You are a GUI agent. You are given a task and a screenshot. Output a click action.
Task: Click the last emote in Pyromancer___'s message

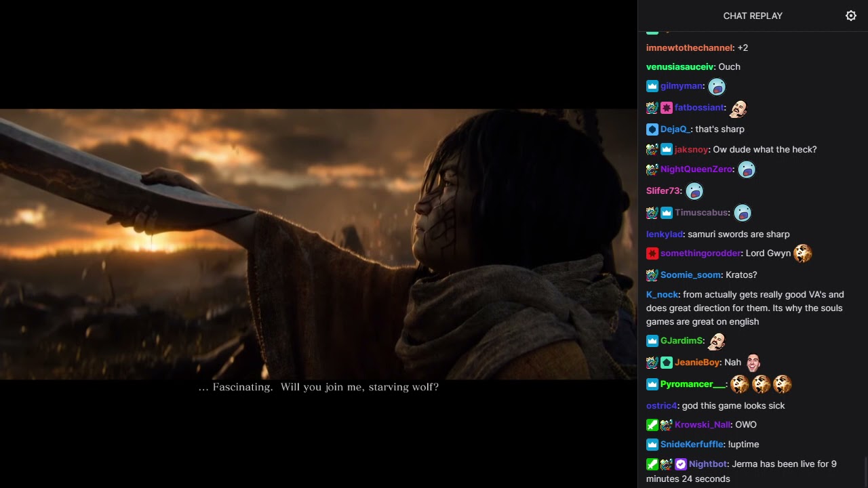click(x=783, y=384)
